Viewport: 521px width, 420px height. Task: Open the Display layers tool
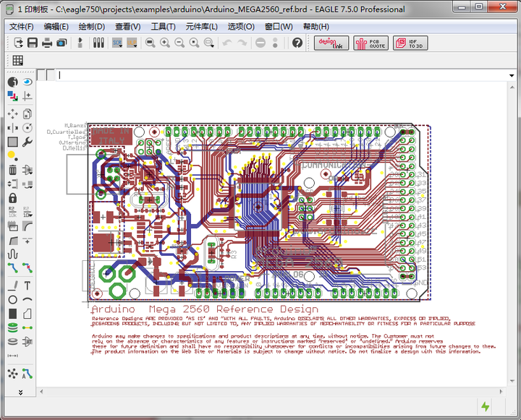(x=12, y=96)
